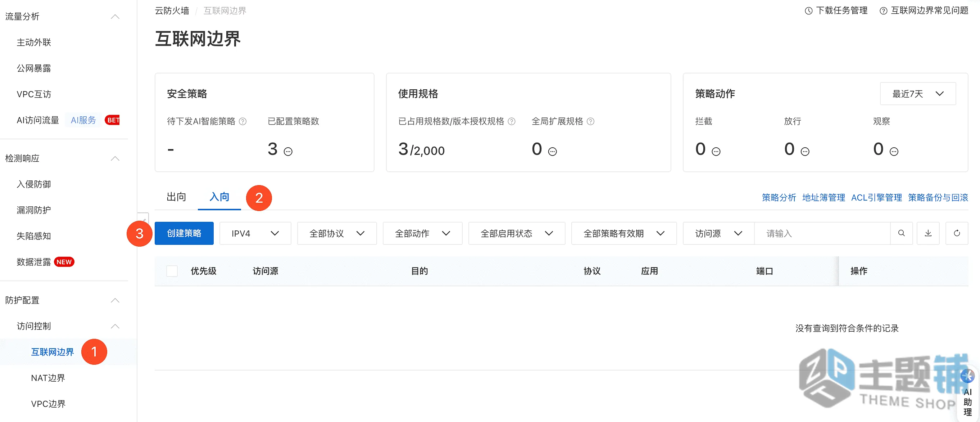Open the 策略备份与回滚 link
The width and height of the screenshot is (980, 422).
938,197
